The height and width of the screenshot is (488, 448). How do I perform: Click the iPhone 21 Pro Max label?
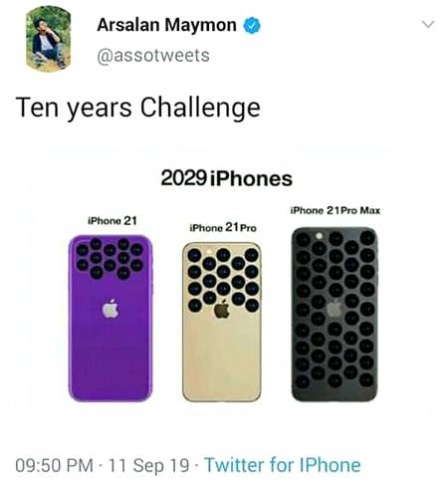click(x=336, y=210)
